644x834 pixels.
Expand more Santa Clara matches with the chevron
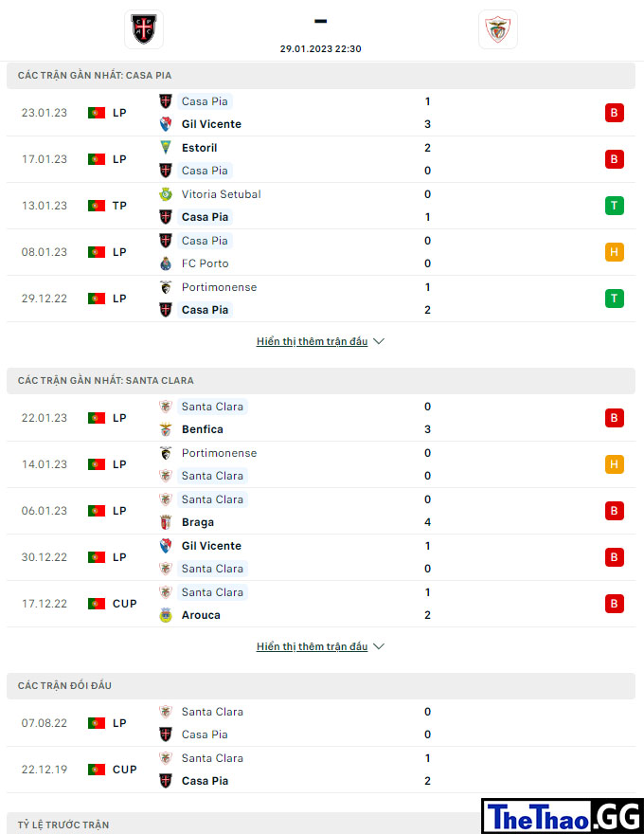(x=379, y=646)
